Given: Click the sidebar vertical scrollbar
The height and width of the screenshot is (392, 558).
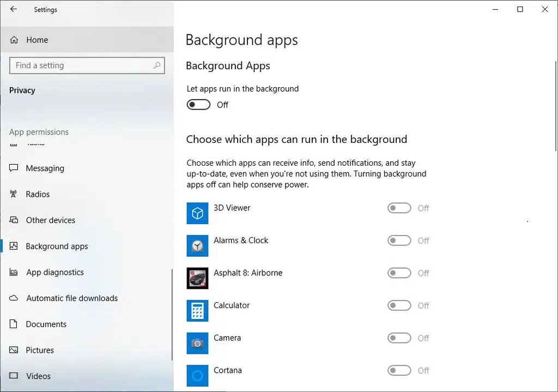Looking at the screenshot, I should coord(172,315).
